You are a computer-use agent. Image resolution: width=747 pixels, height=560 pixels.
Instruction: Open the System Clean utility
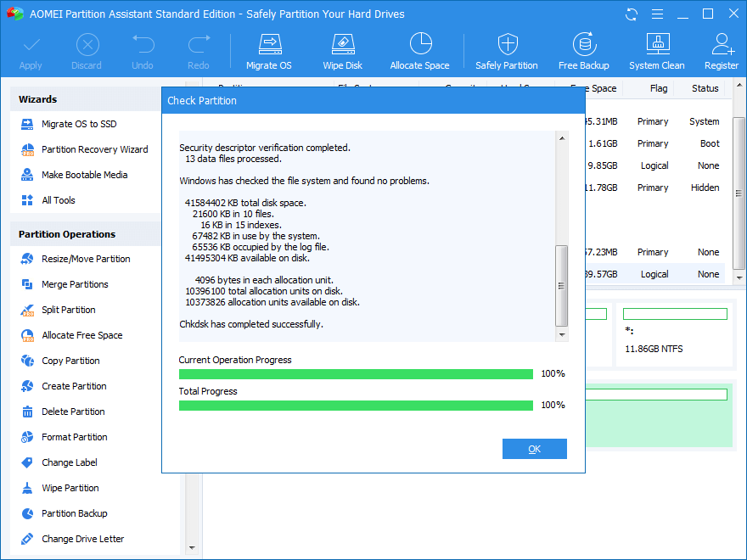(x=656, y=49)
